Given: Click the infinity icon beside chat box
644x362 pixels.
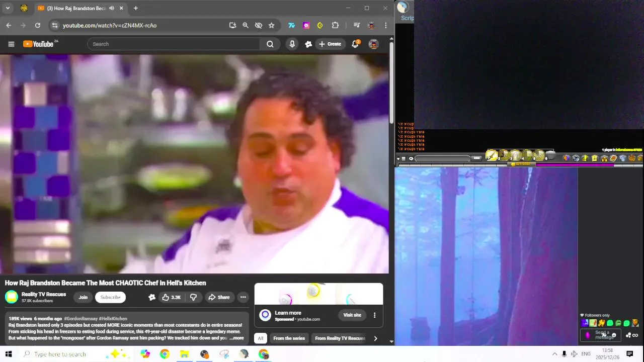Looking at the screenshot, I should point(635,335).
